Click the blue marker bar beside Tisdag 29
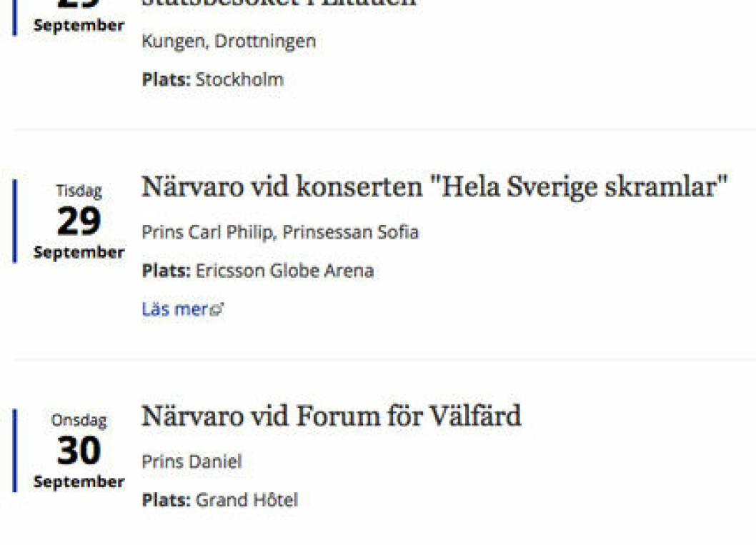This screenshot has height=545, width=756. click(14, 221)
